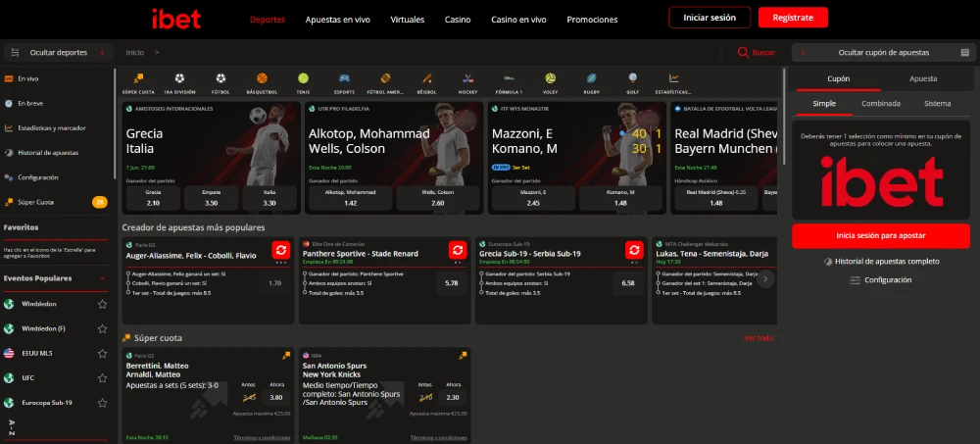Screen dimensions: 980x444
Task: Open the Deportes menu item
Action: [x=268, y=20]
